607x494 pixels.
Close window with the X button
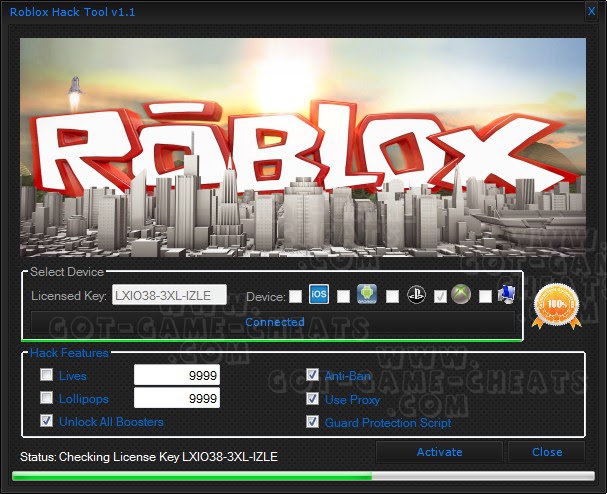tap(591, 11)
